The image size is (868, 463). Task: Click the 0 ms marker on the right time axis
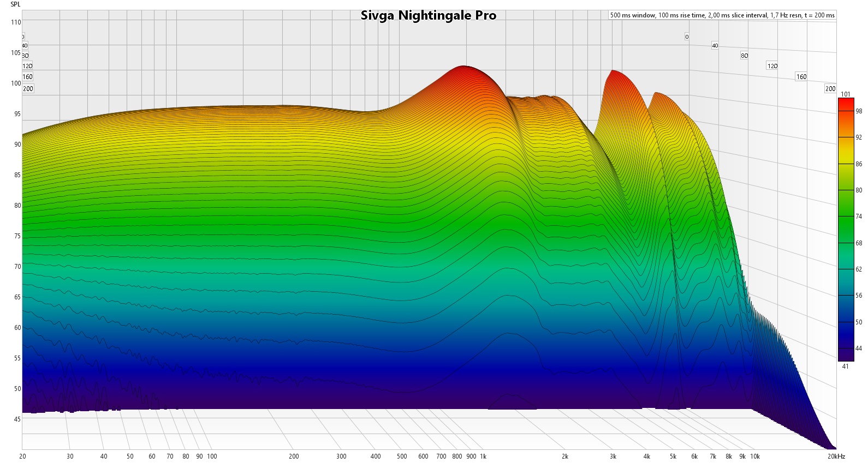[687, 37]
